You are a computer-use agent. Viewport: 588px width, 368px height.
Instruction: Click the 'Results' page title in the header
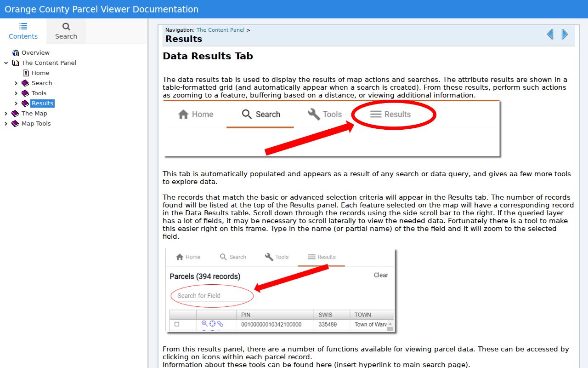click(x=184, y=39)
